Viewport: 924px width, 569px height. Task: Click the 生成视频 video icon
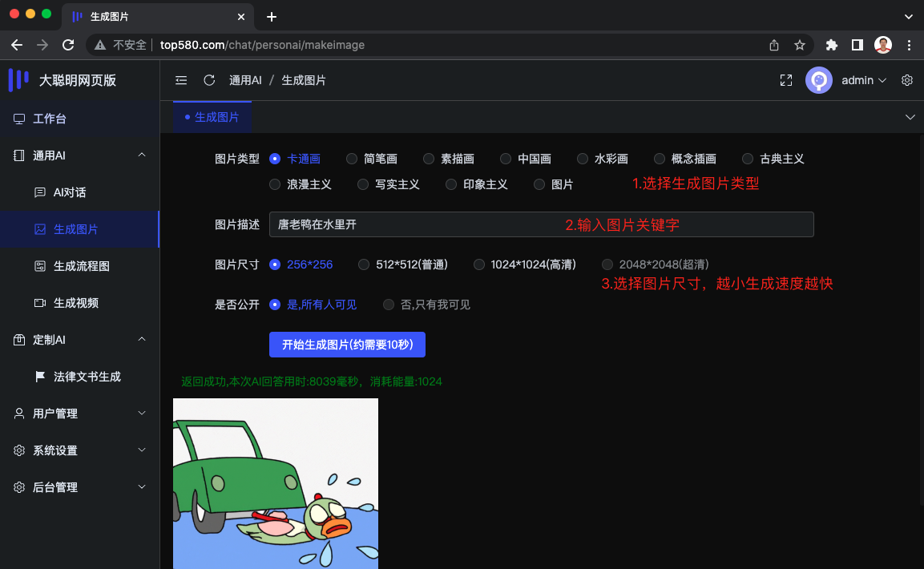[x=40, y=302]
